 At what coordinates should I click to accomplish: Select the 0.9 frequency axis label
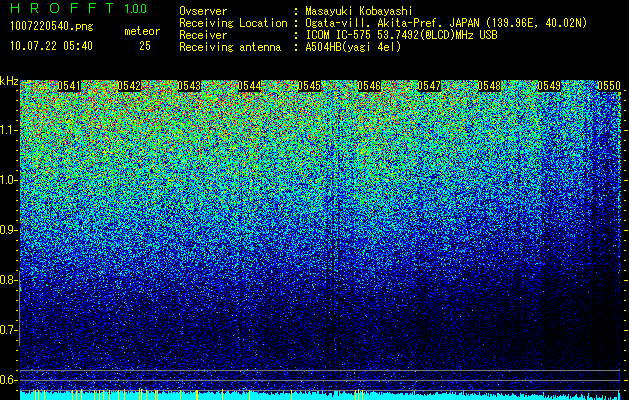[8, 230]
